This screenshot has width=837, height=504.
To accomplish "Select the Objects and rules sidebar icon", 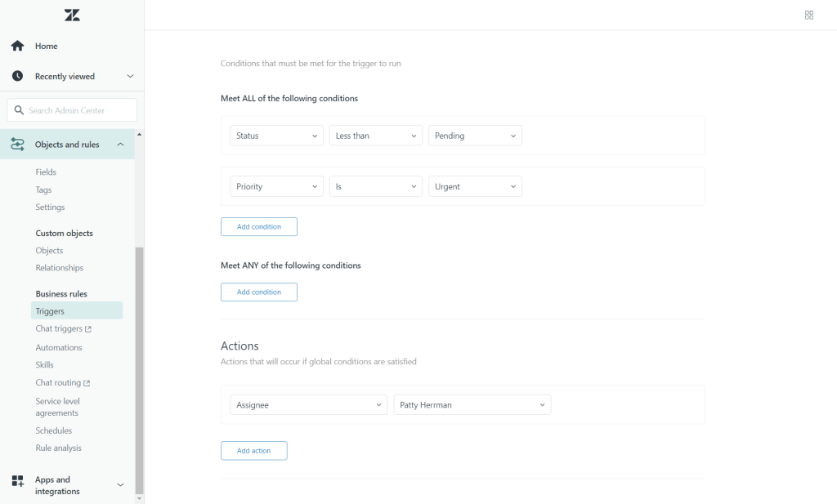I will tap(16, 143).
